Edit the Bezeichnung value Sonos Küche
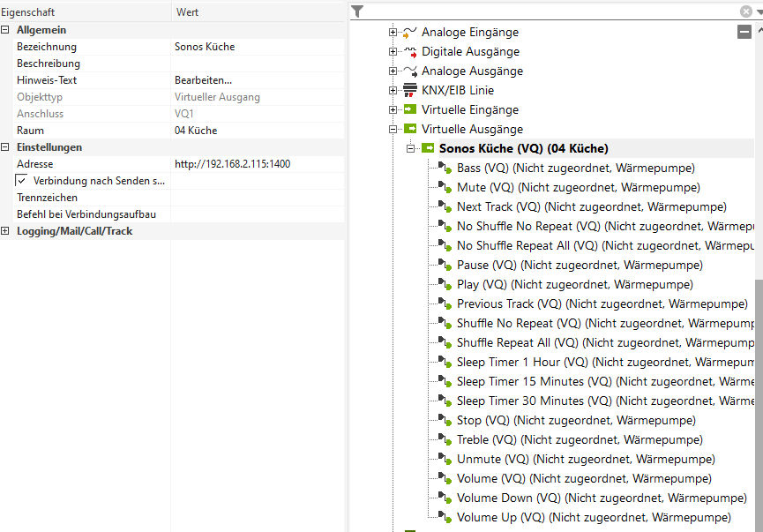763x532 pixels. click(258, 47)
